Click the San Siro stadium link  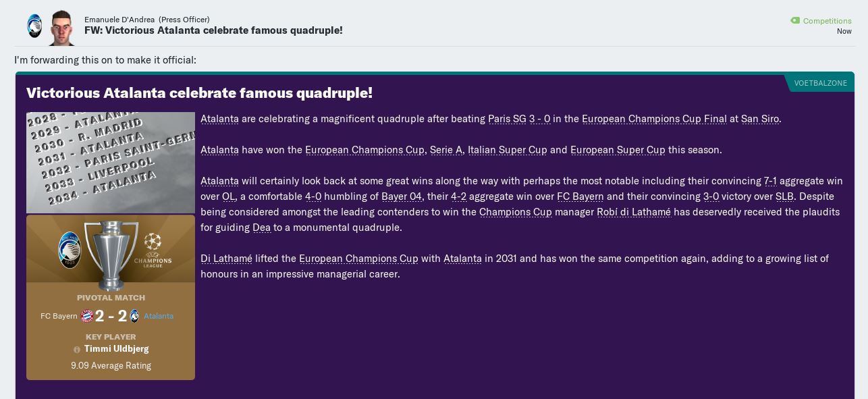(x=760, y=119)
